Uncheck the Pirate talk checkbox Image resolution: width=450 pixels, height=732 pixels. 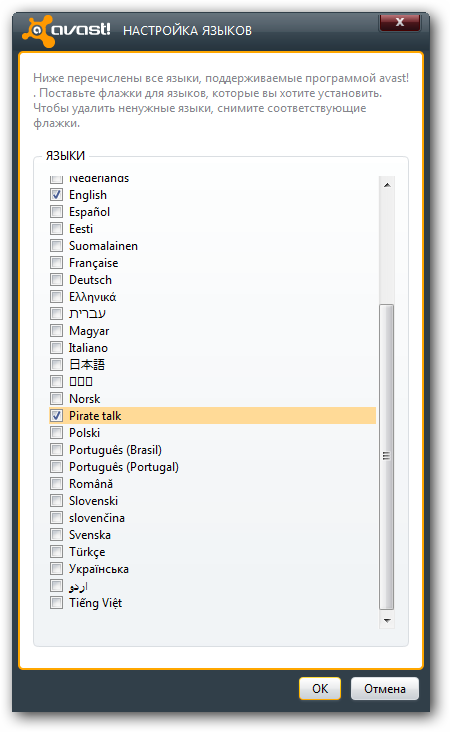coord(56,415)
